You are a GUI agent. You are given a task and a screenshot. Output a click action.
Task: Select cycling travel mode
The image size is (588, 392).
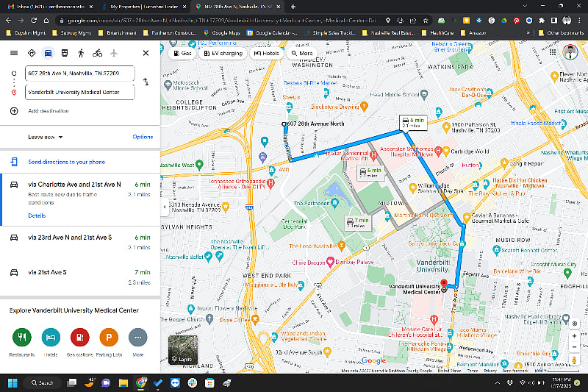98,53
